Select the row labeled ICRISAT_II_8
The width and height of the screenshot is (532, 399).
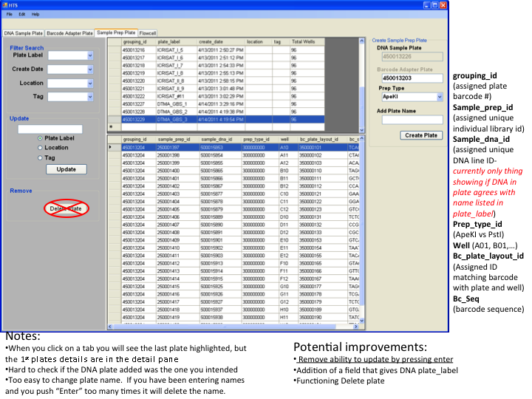tap(216, 81)
